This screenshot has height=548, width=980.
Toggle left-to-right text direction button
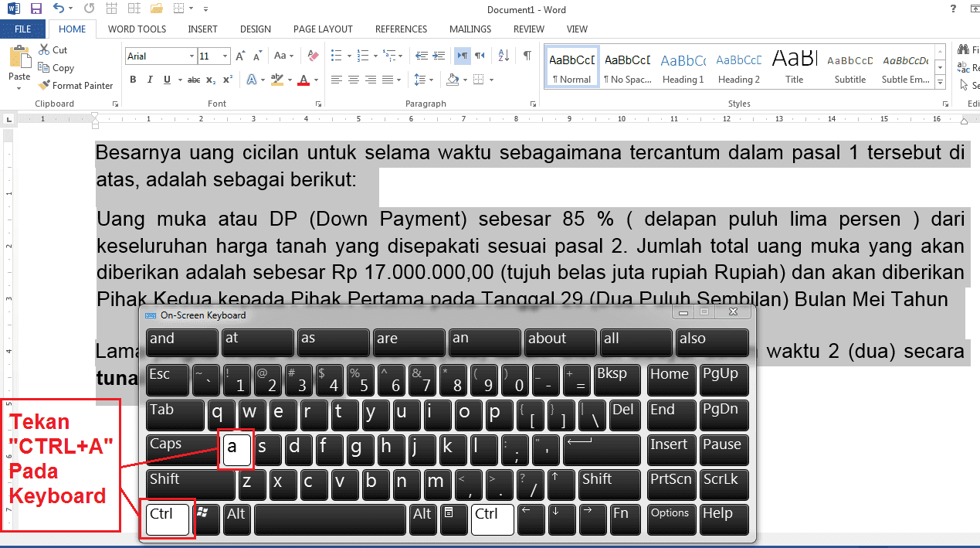[462, 56]
